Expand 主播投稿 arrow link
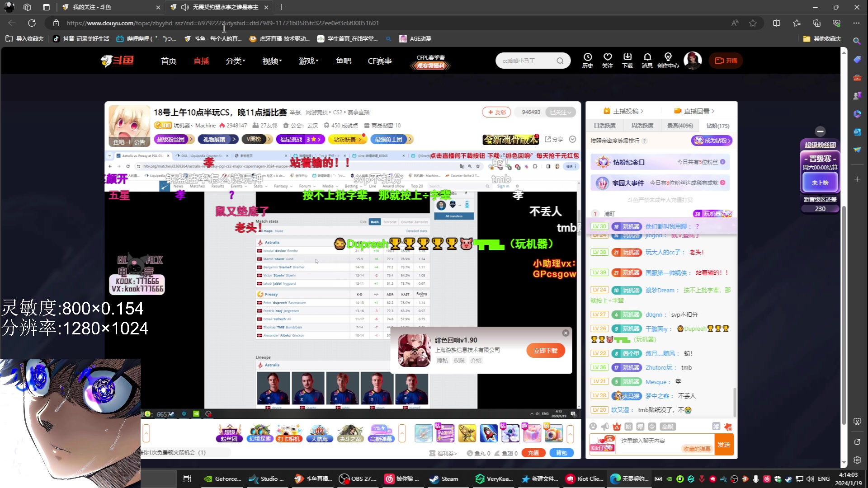The width and height of the screenshot is (868, 488). (624, 111)
